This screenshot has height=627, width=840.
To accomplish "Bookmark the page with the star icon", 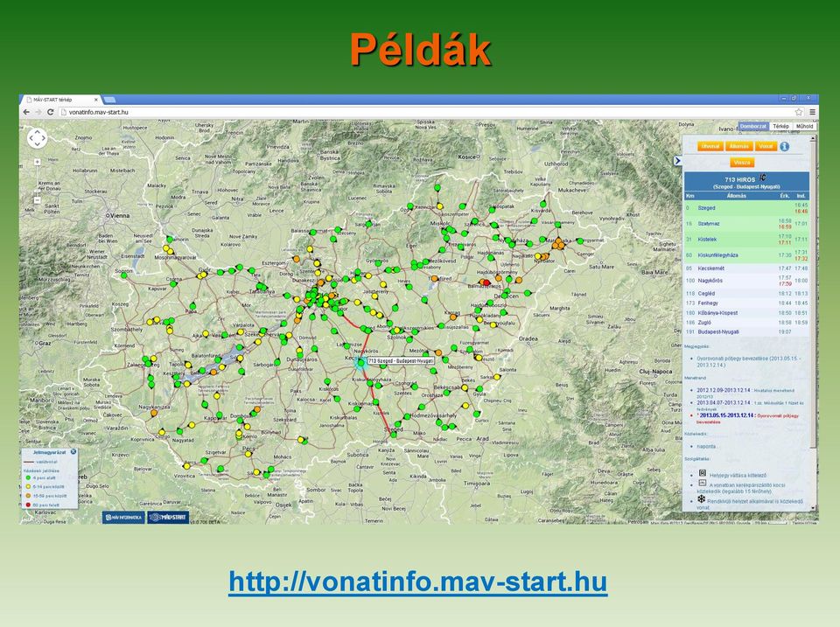I will coord(799,112).
